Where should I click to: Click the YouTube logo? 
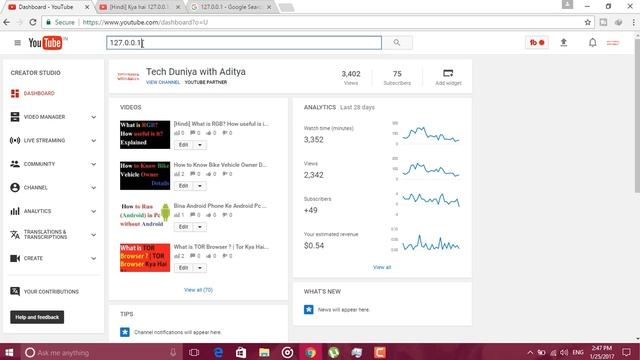point(46,43)
